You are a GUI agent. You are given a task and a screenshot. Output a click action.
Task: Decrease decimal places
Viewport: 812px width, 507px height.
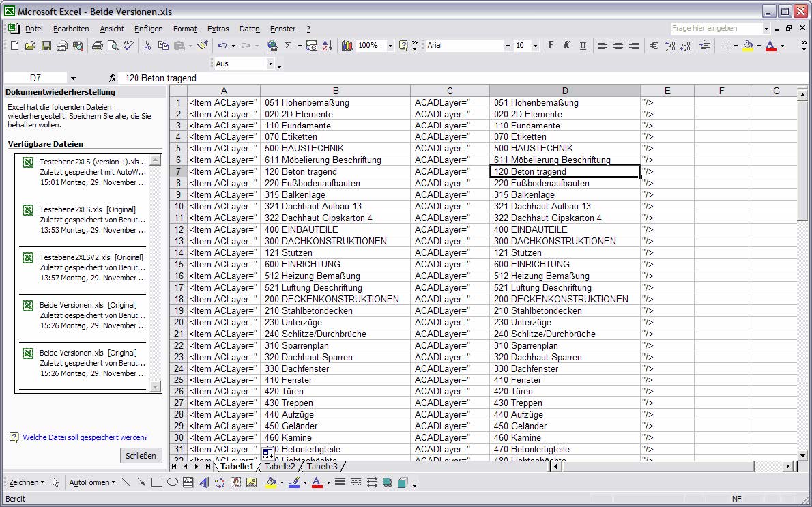click(x=686, y=46)
